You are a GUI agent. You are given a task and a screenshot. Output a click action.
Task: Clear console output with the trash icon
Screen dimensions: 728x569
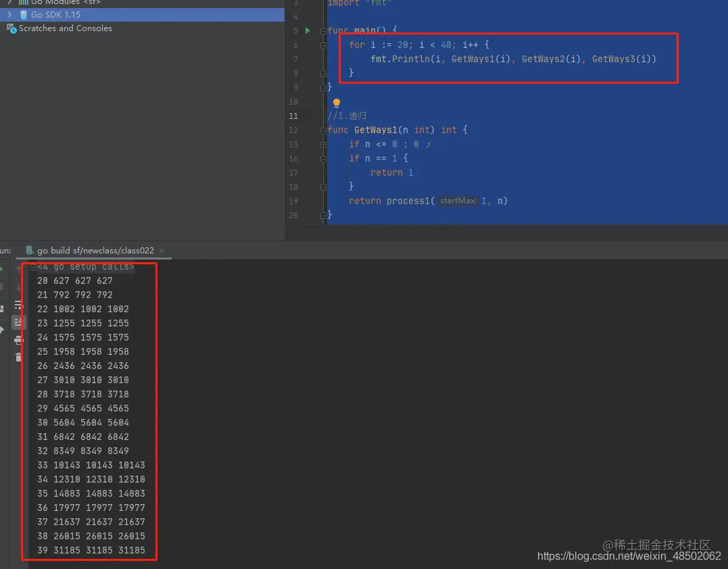coord(18,357)
